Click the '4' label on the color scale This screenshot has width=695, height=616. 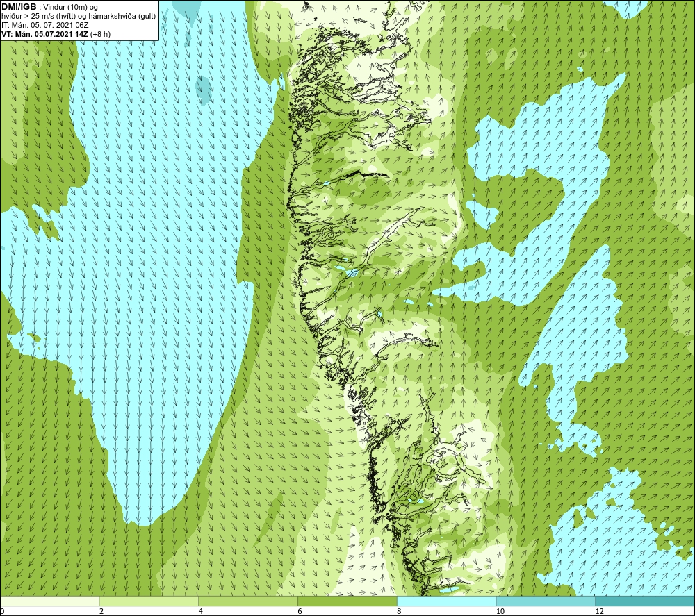tap(201, 611)
